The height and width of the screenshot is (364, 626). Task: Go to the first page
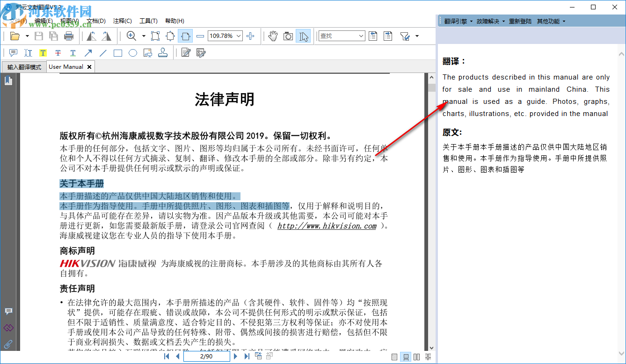167,357
